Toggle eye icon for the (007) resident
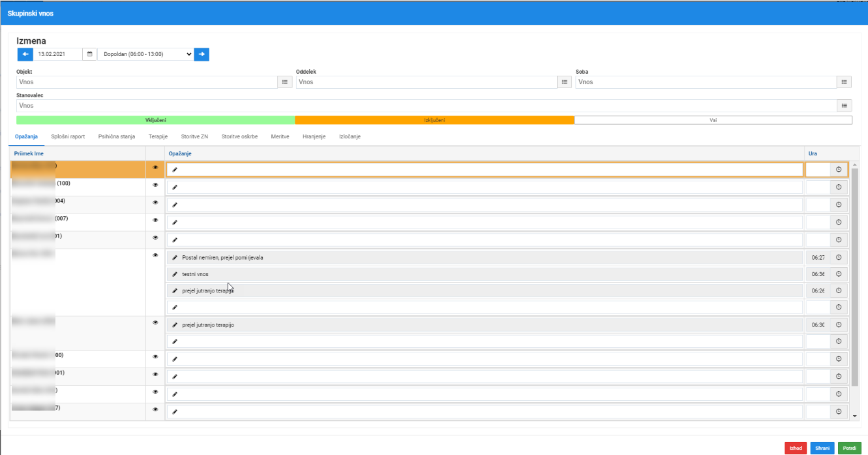 point(155,220)
